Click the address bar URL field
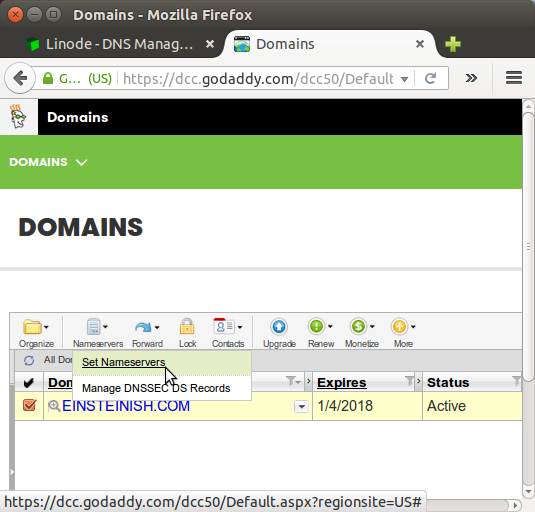The height and width of the screenshot is (512, 535). tap(258, 79)
